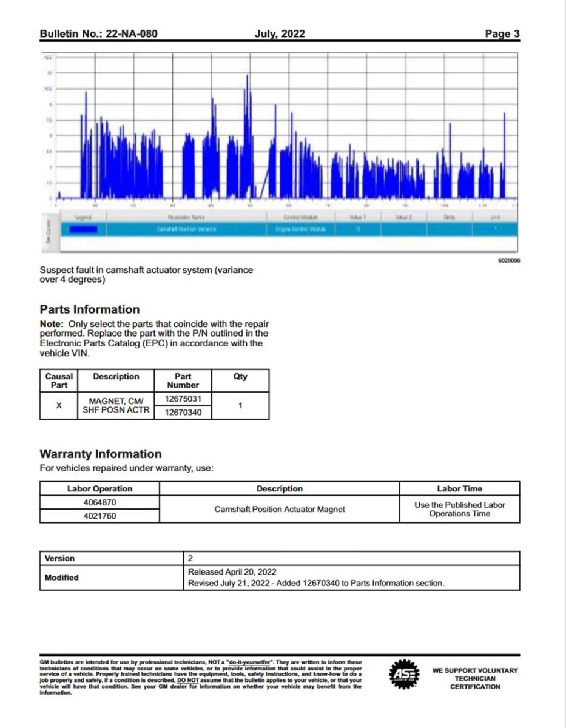566x728 pixels.
Task: Click the blue legend color swatch
Action: point(83,229)
